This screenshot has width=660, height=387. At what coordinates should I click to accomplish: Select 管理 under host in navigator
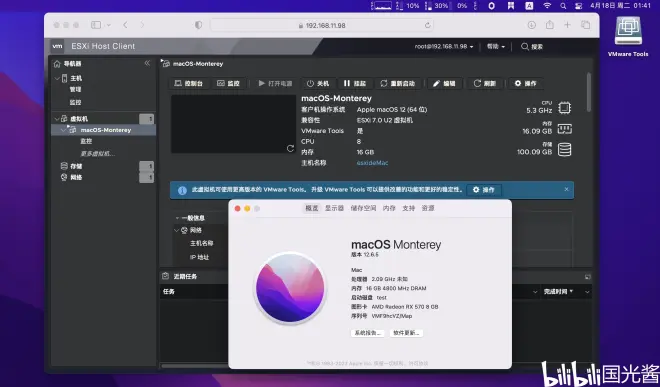point(75,89)
